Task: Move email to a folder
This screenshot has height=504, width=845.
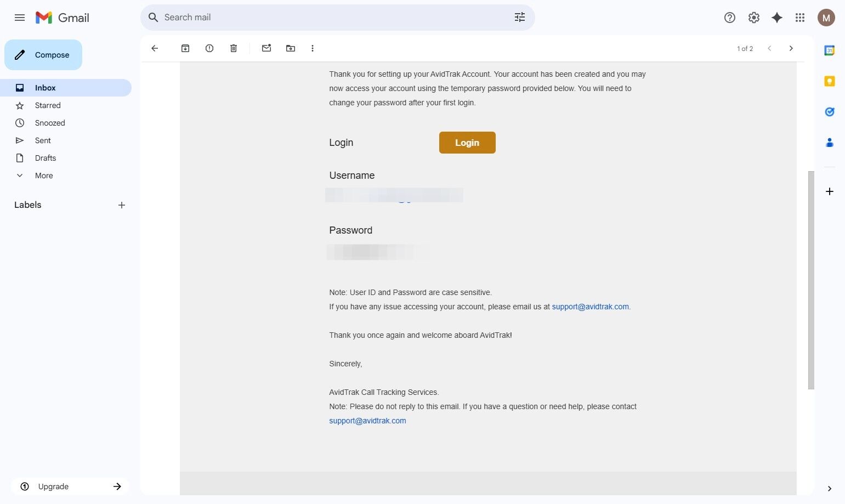Action: pyautogui.click(x=291, y=48)
